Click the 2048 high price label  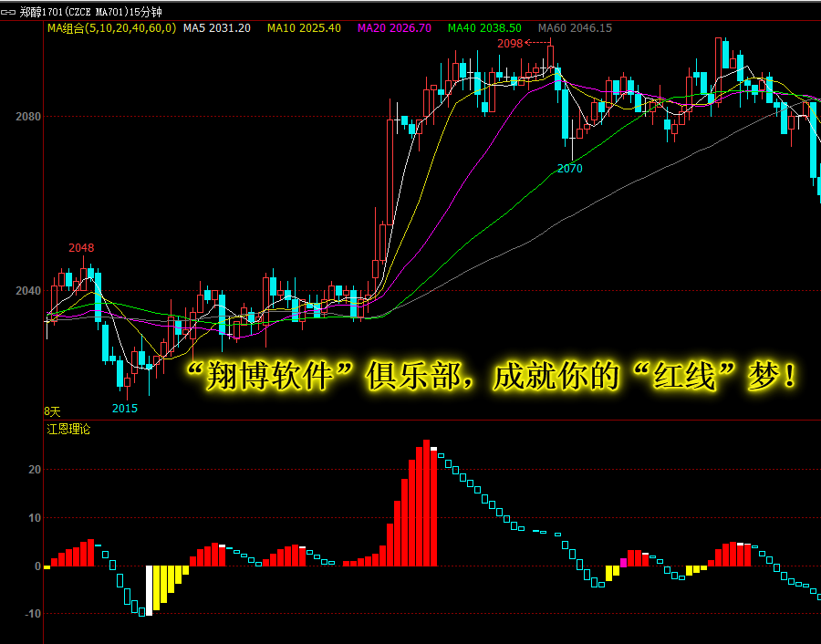[81, 248]
